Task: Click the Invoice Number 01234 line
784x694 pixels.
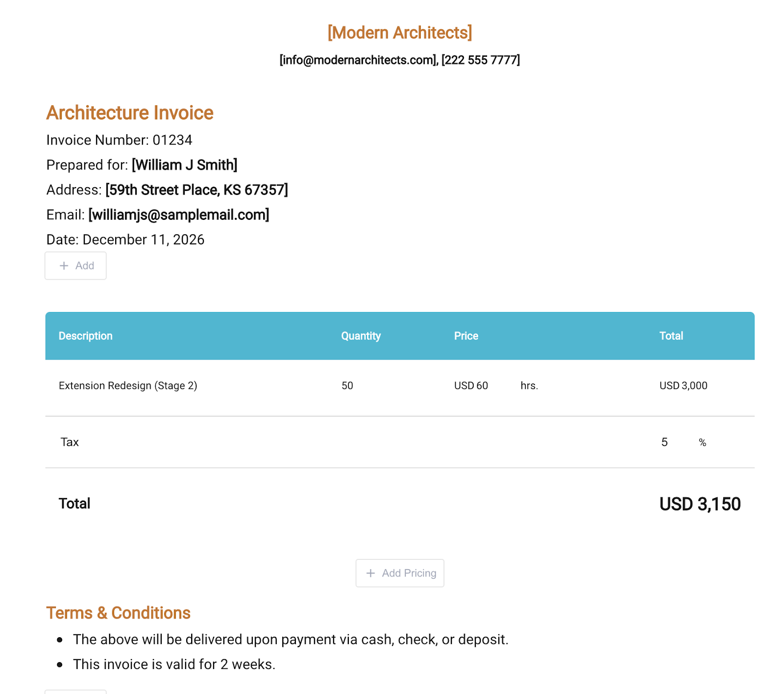Action: pyautogui.click(x=119, y=140)
